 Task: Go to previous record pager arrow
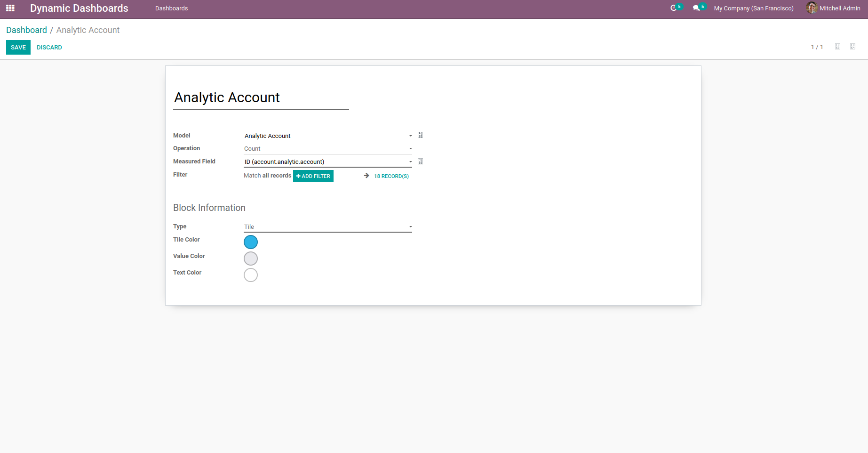[837, 47]
